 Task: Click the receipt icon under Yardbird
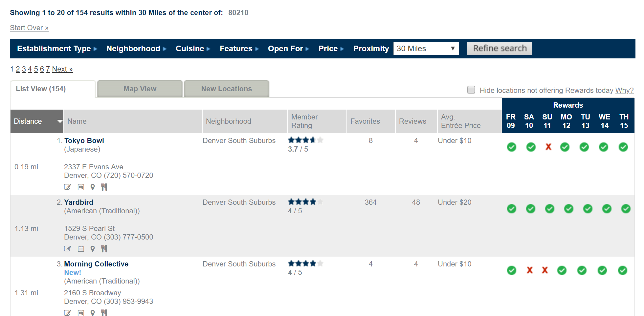81,249
